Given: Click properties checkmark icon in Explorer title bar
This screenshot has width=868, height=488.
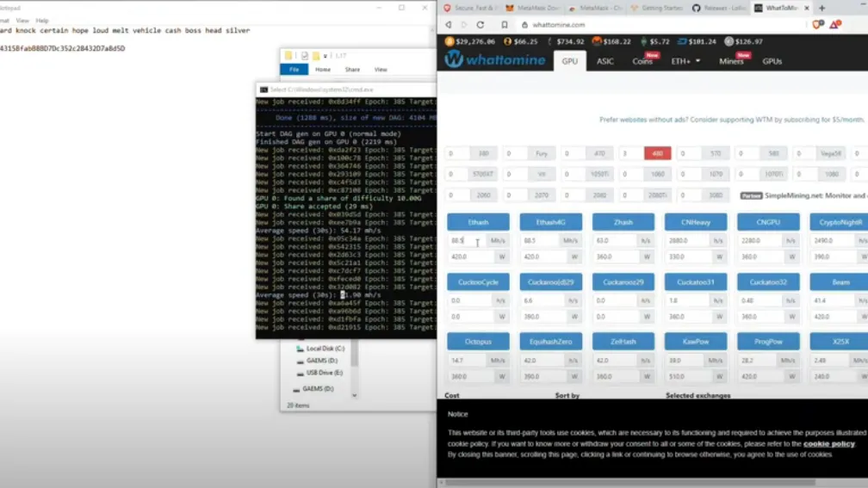Looking at the screenshot, I should [x=305, y=56].
